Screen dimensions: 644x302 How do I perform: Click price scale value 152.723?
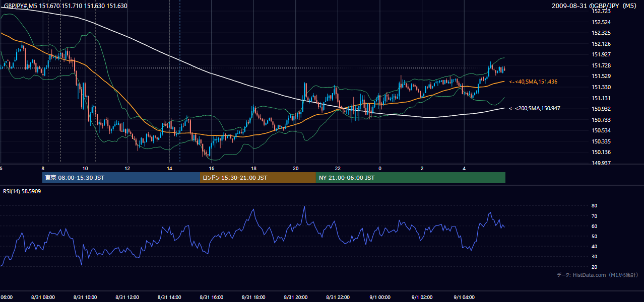[x=602, y=11]
